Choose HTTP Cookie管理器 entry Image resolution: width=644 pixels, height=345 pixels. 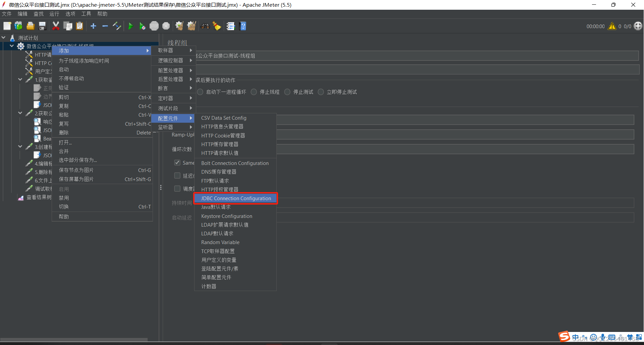click(x=235, y=135)
